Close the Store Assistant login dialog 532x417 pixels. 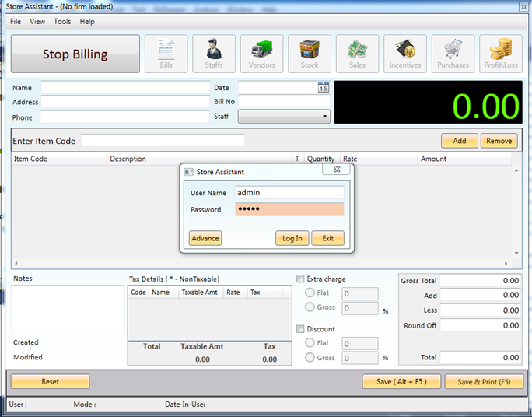point(336,169)
